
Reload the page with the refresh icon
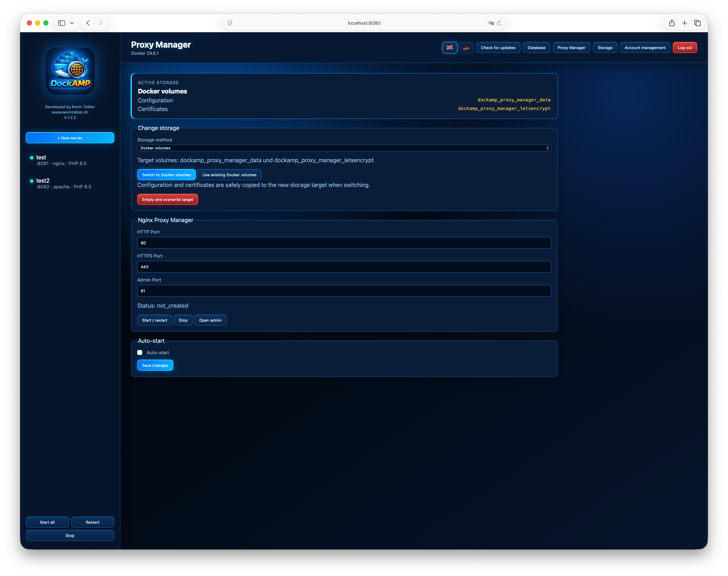pyautogui.click(x=499, y=23)
